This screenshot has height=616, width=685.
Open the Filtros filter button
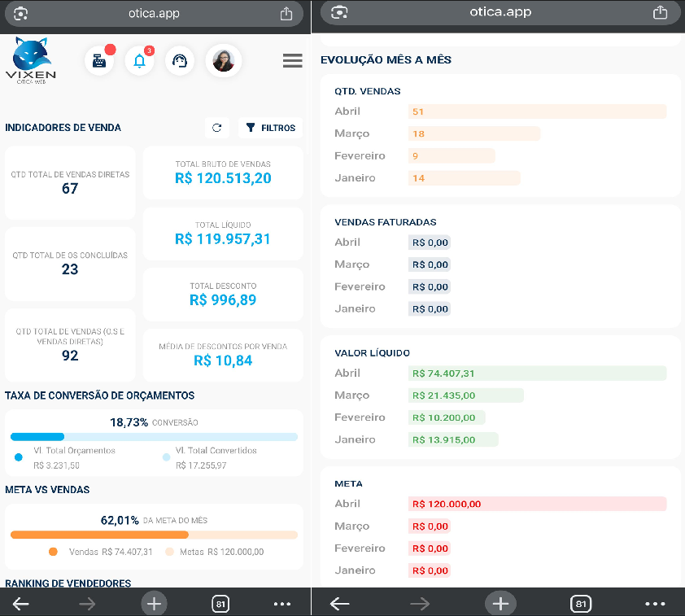[271, 128]
